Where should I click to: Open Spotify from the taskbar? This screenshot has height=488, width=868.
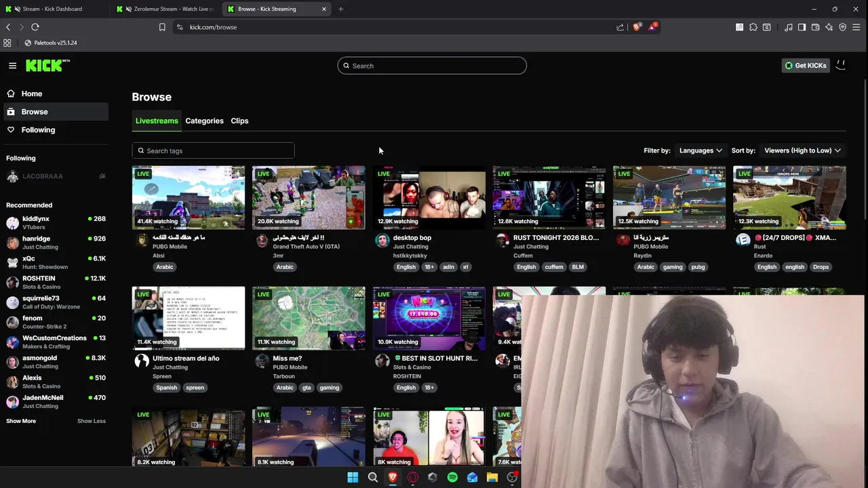(452, 477)
